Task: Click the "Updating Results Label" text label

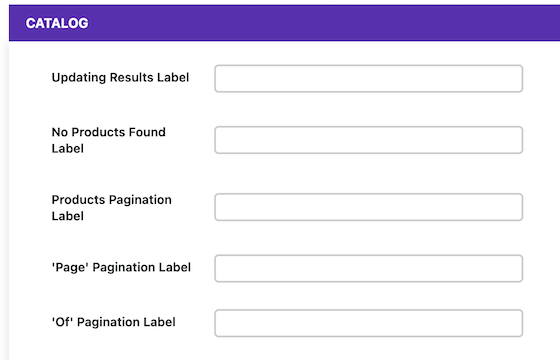Action: coord(120,78)
